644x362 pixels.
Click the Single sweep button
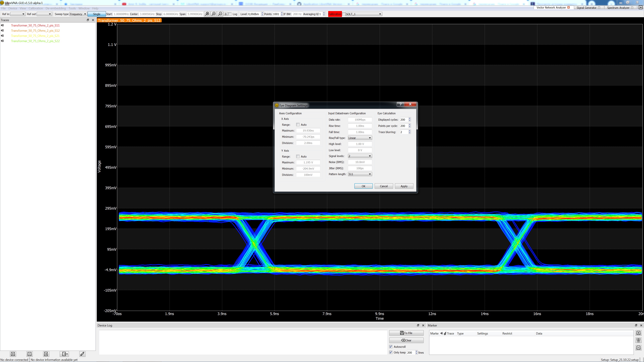click(96, 14)
